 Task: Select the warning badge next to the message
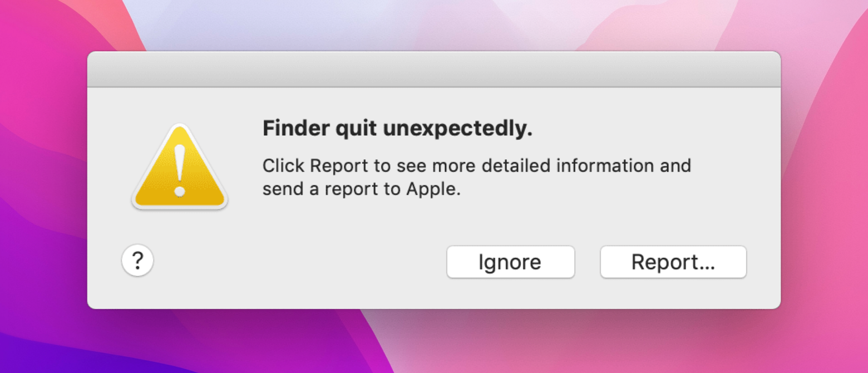pos(179,167)
